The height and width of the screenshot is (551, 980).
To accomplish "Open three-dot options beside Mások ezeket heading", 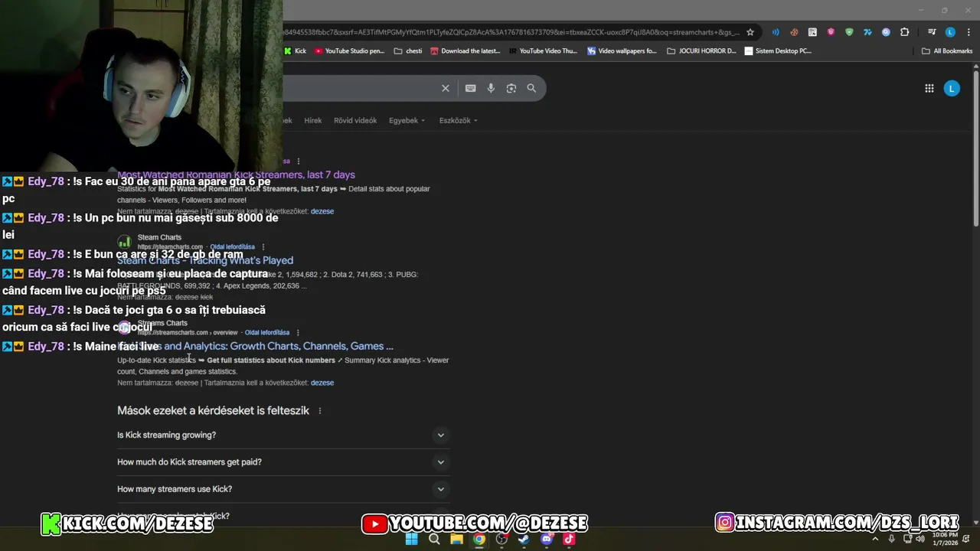I will tap(320, 411).
